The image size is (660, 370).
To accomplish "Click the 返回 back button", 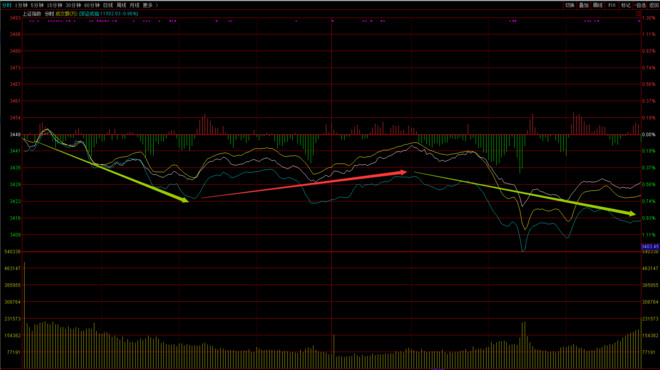I will [x=654, y=5].
